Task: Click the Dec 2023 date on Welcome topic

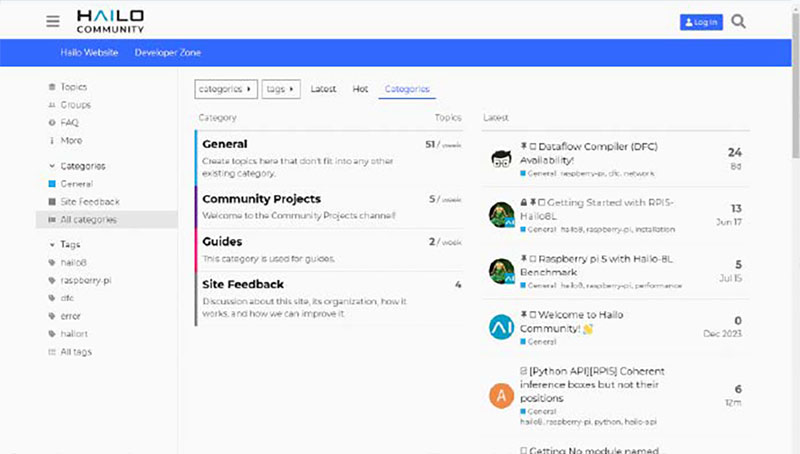Action: [x=722, y=334]
